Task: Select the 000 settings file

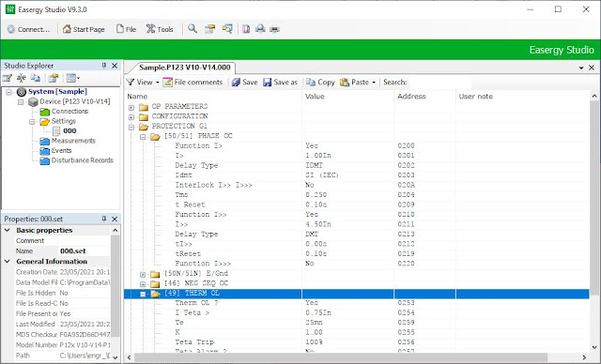Action: pyautogui.click(x=69, y=131)
